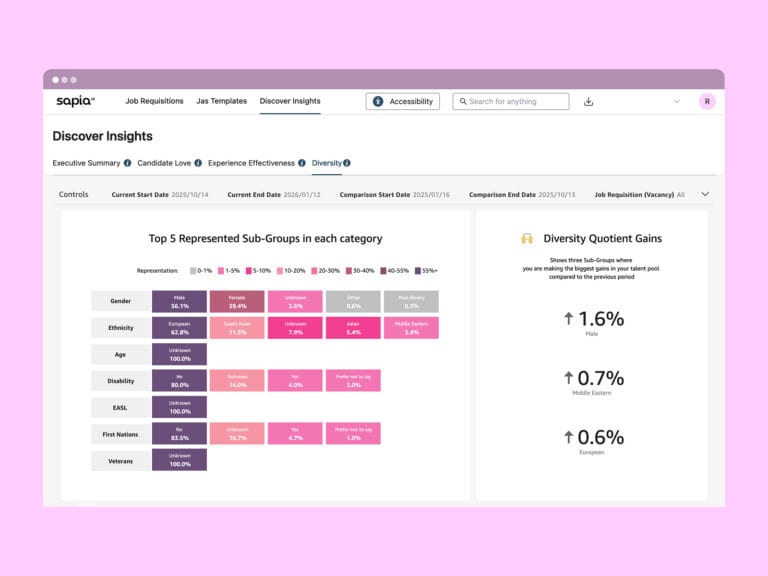Click info icon next to Diversity
The width and height of the screenshot is (768, 576).
(347, 163)
